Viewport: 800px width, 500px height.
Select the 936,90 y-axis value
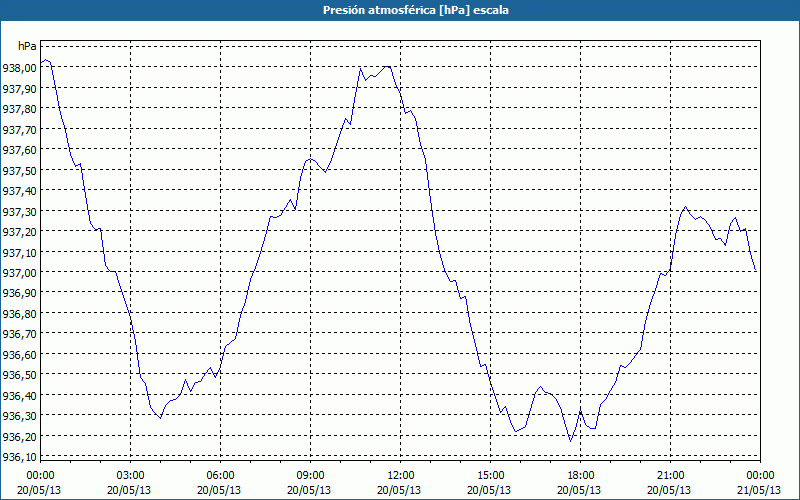coord(19,292)
